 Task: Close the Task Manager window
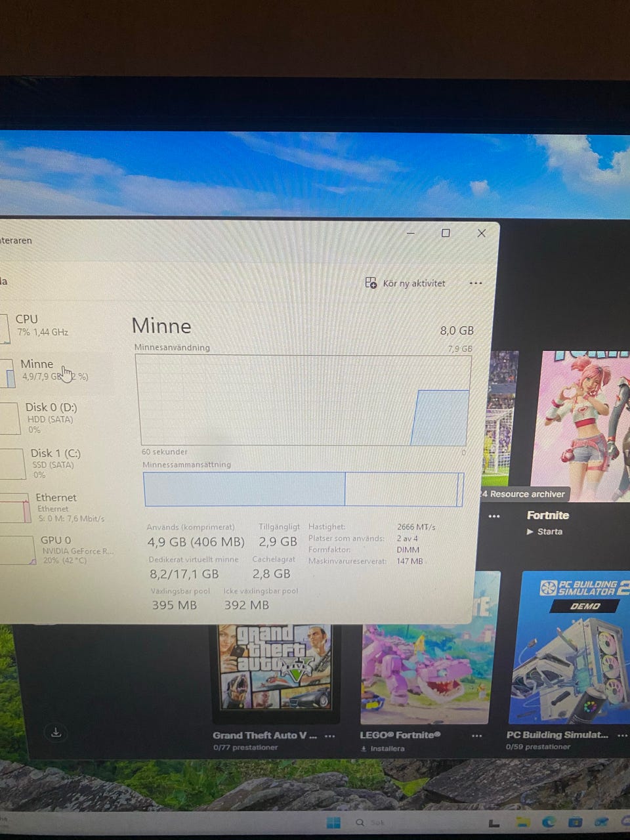(x=481, y=233)
